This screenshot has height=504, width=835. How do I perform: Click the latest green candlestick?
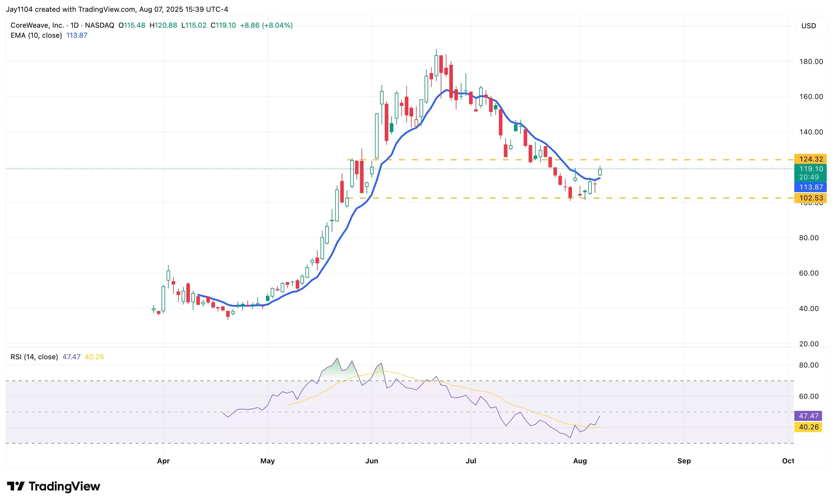[600, 172]
